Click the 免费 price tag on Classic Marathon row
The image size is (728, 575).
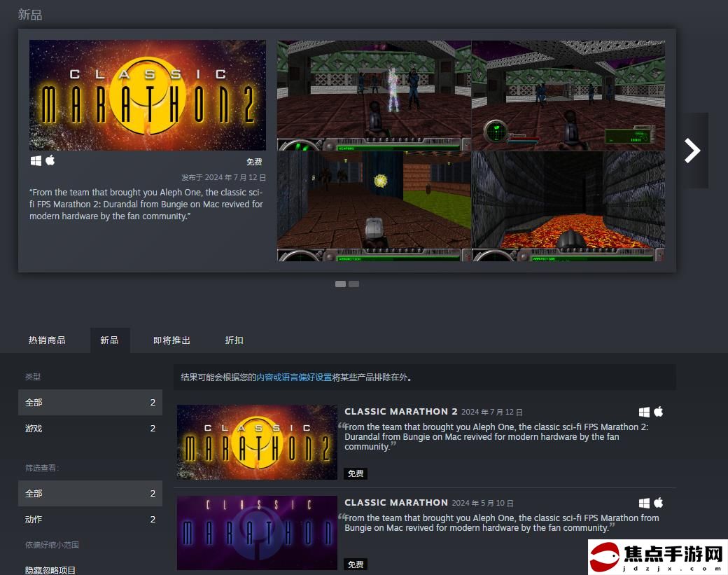tap(356, 564)
